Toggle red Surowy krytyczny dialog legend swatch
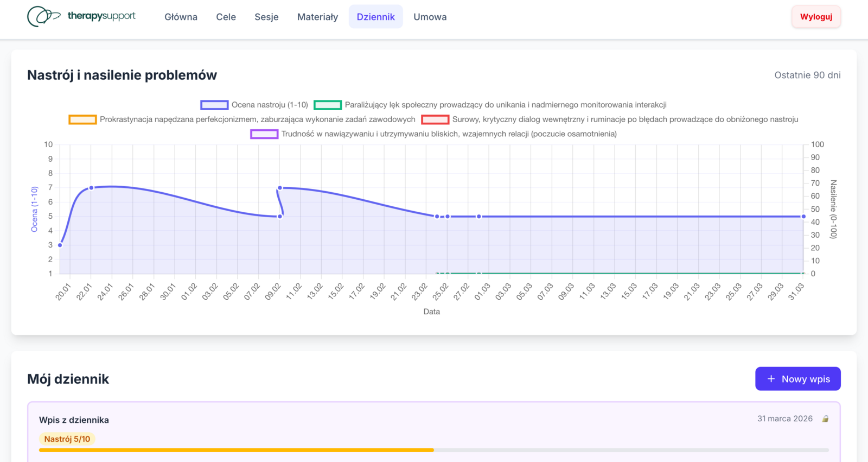Screen dimensions: 868x462 [435, 119]
